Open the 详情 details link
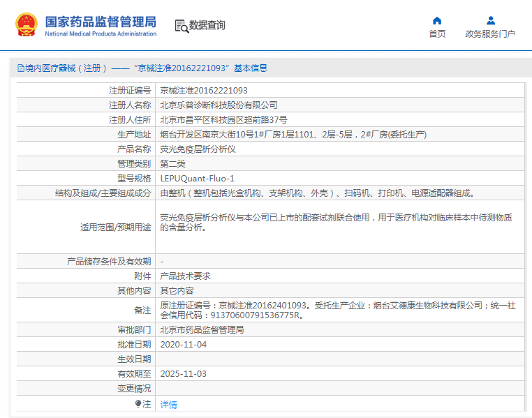The image size is (532, 418). pyautogui.click(x=169, y=405)
